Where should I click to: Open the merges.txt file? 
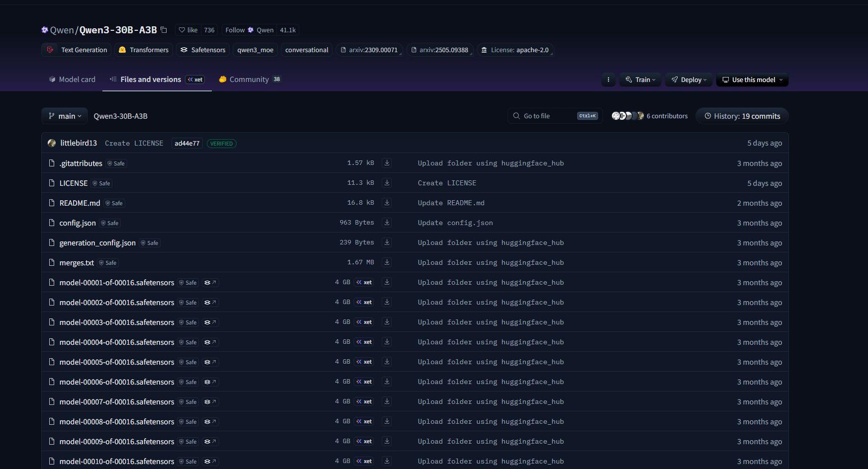[77, 263]
